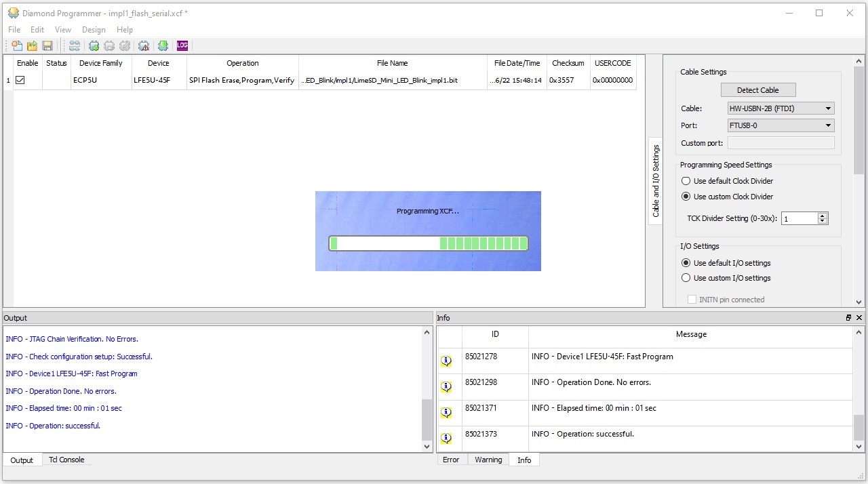This screenshot has width=868, height=484.
Task: Open the Port dropdown showing FTUSB-0
Action: click(781, 125)
